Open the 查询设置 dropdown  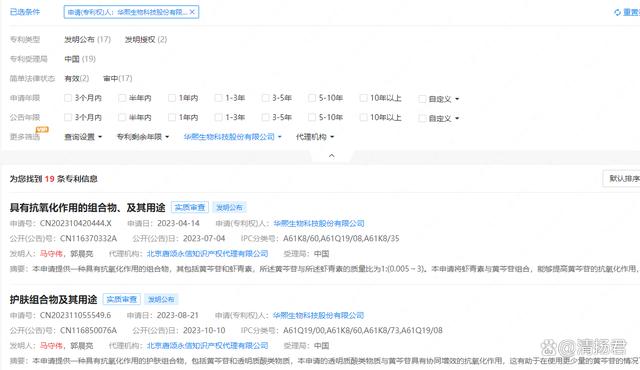83,137
